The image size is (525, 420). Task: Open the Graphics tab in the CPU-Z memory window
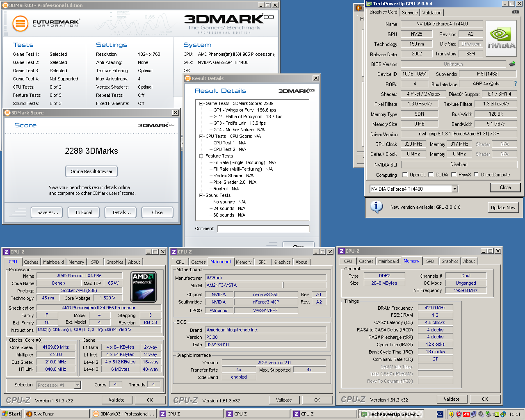click(x=450, y=261)
